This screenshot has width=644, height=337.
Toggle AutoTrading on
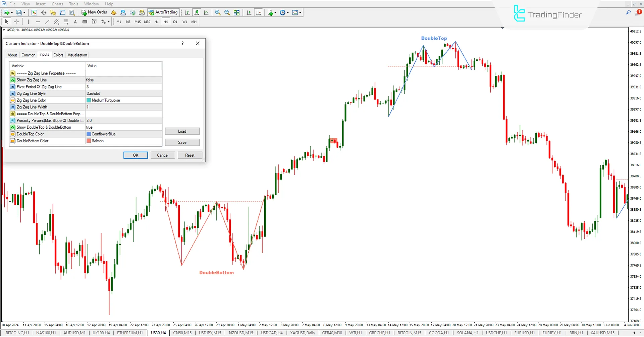click(x=163, y=12)
